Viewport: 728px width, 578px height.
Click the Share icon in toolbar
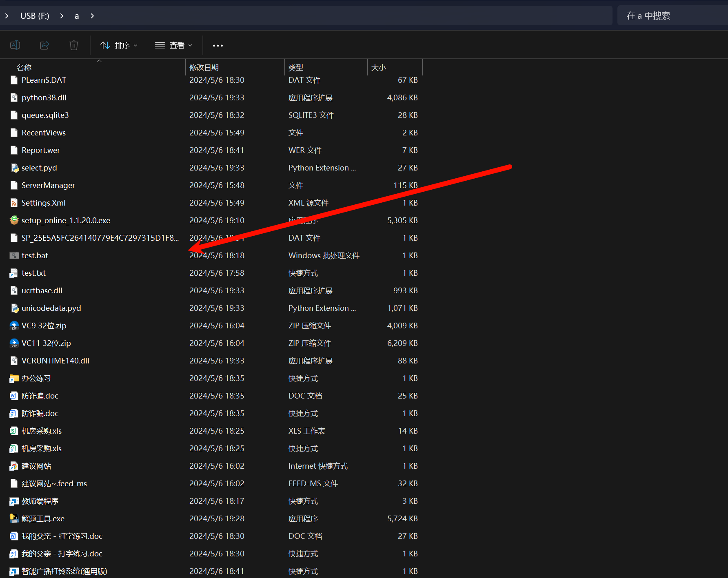point(44,45)
